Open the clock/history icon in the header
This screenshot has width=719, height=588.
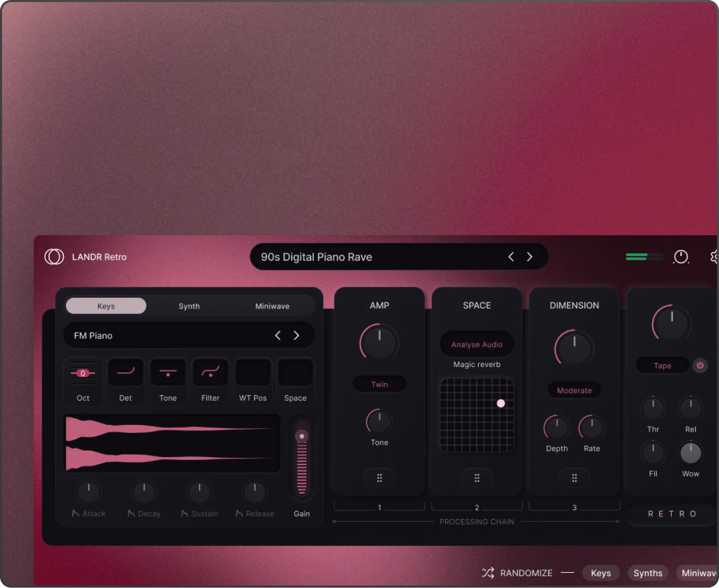[x=681, y=257]
